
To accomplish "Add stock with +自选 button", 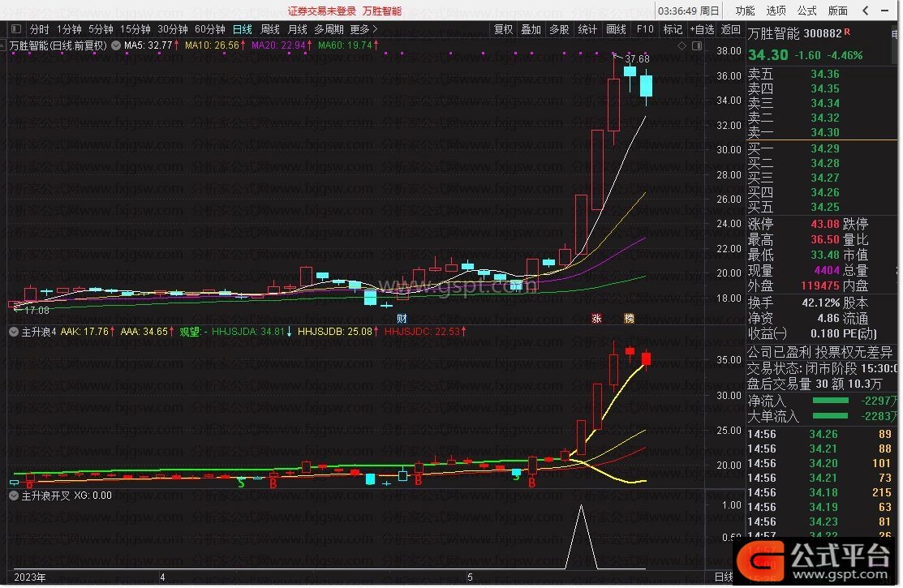I will (x=702, y=29).
